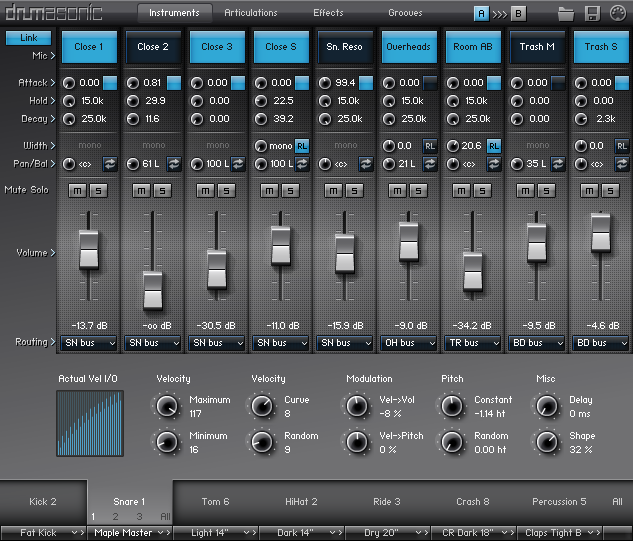This screenshot has height=541, width=633.
Task: Select mixer state B button
Action: point(518,14)
